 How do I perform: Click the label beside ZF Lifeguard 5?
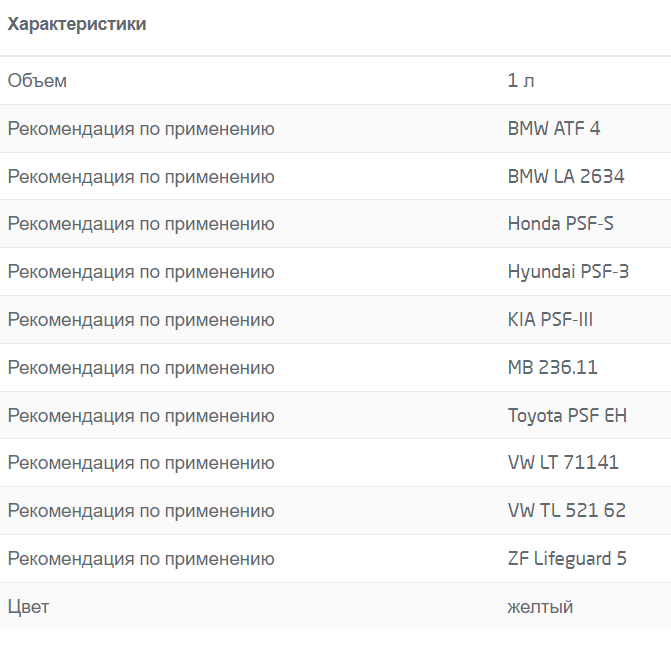point(141,559)
